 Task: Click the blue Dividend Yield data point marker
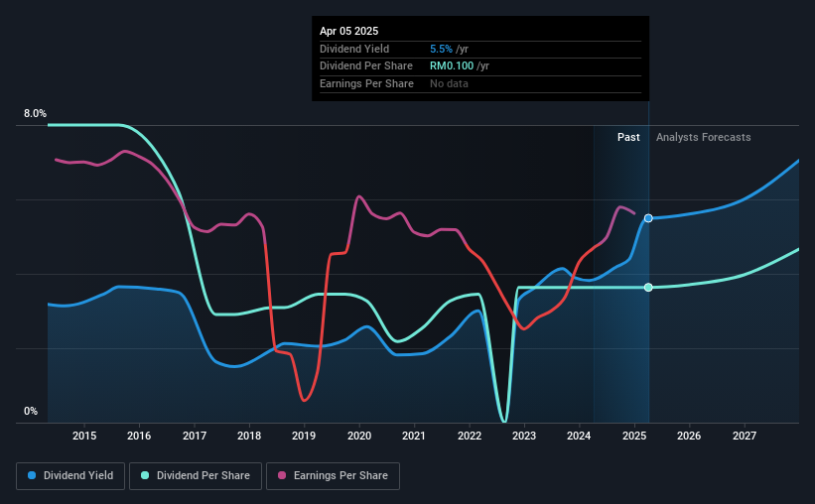[648, 218]
